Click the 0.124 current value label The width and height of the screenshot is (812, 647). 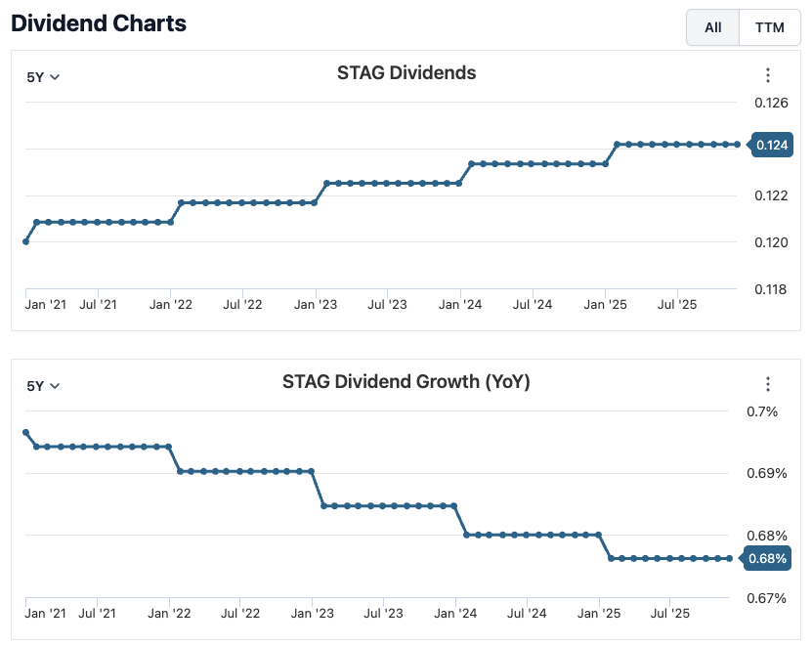point(771,145)
